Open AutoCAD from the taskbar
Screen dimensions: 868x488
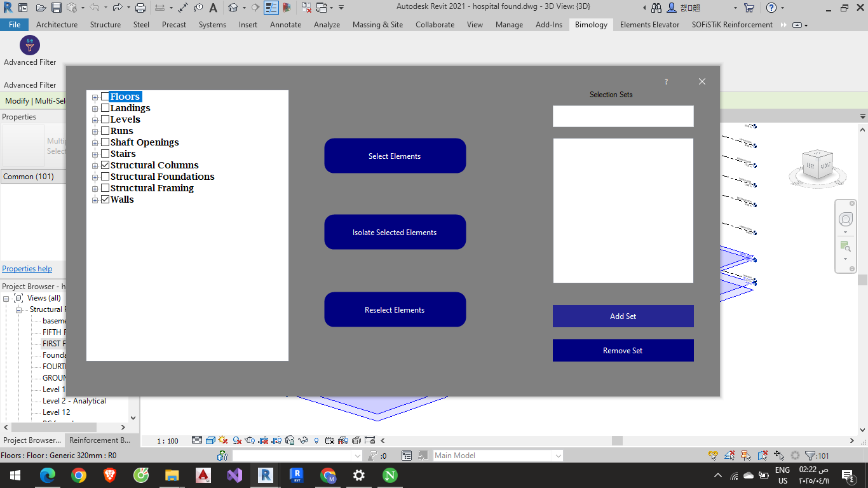click(x=203, y=475)
